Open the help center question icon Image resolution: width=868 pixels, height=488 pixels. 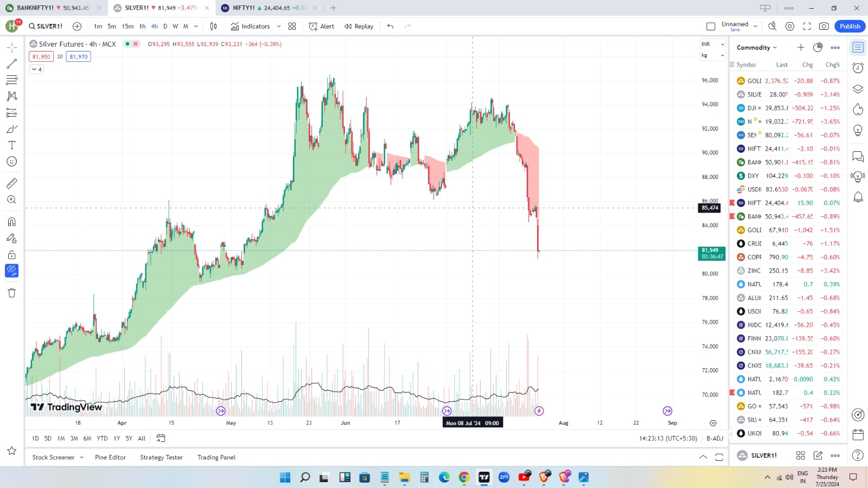[x=858, y=455]
